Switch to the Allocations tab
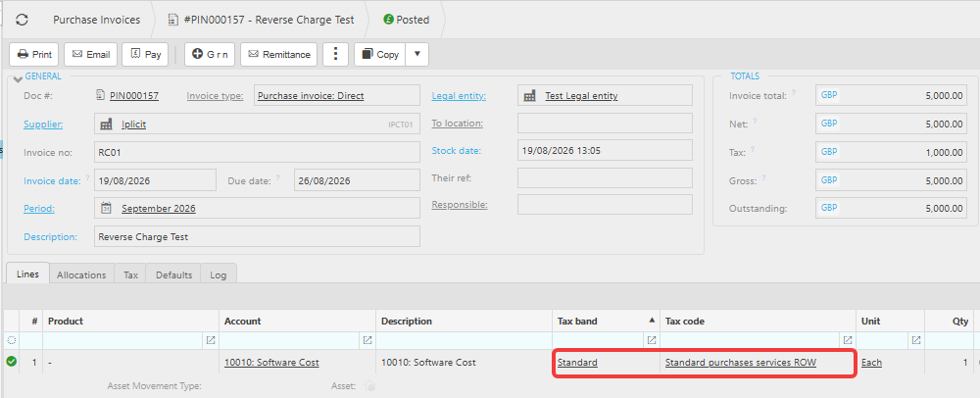Screen dimensions: 980x398 click(81, 274)
